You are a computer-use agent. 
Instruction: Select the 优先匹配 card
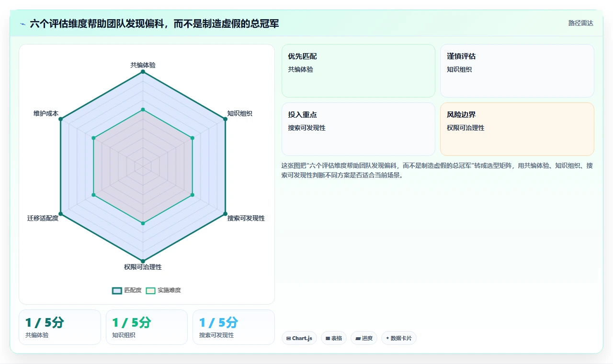[358, 71]
